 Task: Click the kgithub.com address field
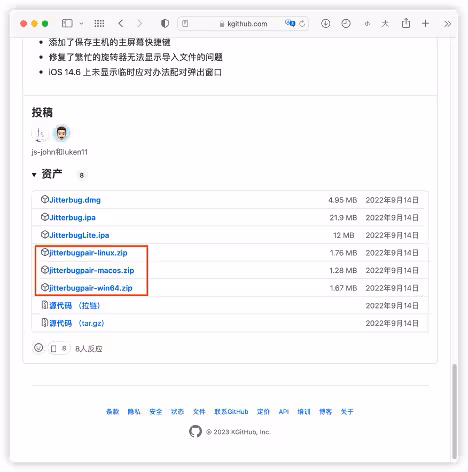(x=243, y=24)
